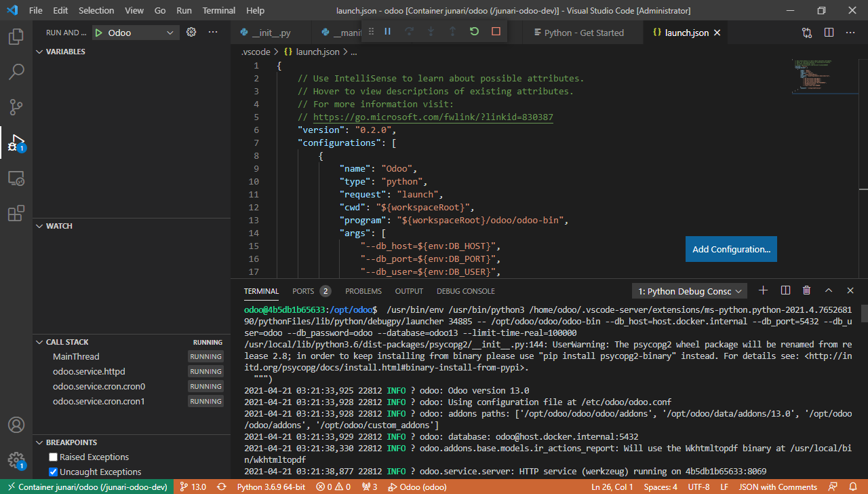The width and height of the screenshot is (868, 494).
Task: Switch to the Debug Console tab
Action: (465, 291)
